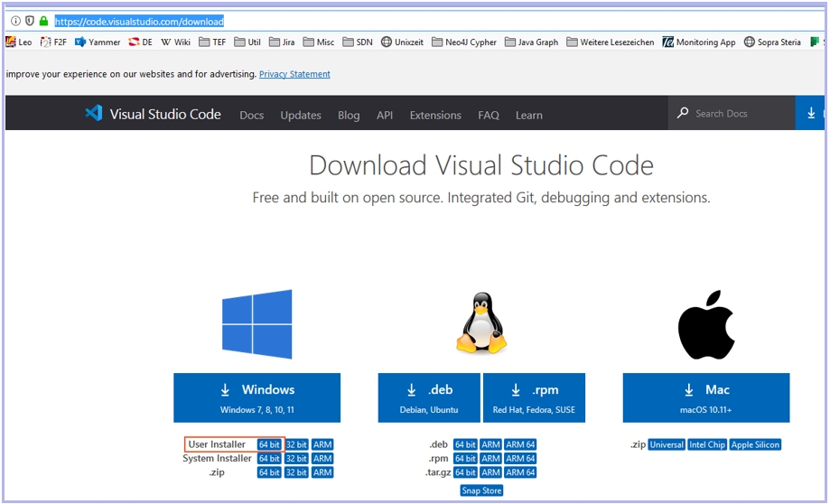Image resolution: width=830 pixels, height=504 pixels.
Task: Download Linux .rpm ARM
Action: pyautogui.click(x=490, y=459)
